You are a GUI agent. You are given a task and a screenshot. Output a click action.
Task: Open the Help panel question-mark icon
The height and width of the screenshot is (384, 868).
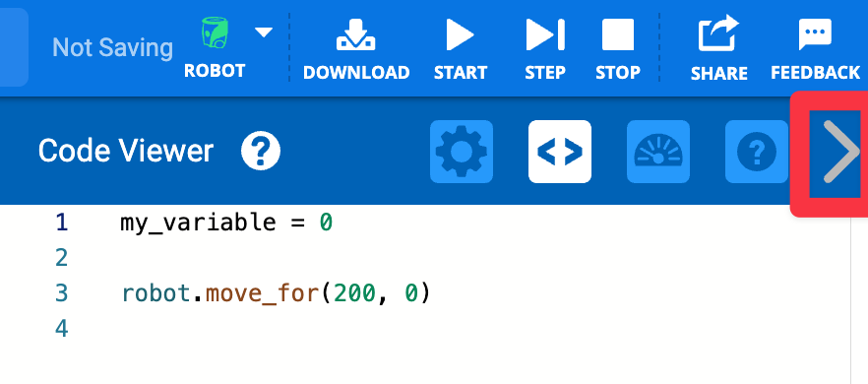pyautogui.click(x=757, y=152)
